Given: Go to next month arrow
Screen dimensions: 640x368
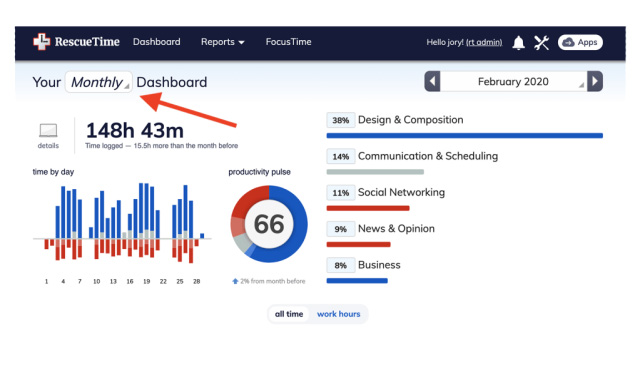Looking at the screenshot, I should [x=595, y=82].
